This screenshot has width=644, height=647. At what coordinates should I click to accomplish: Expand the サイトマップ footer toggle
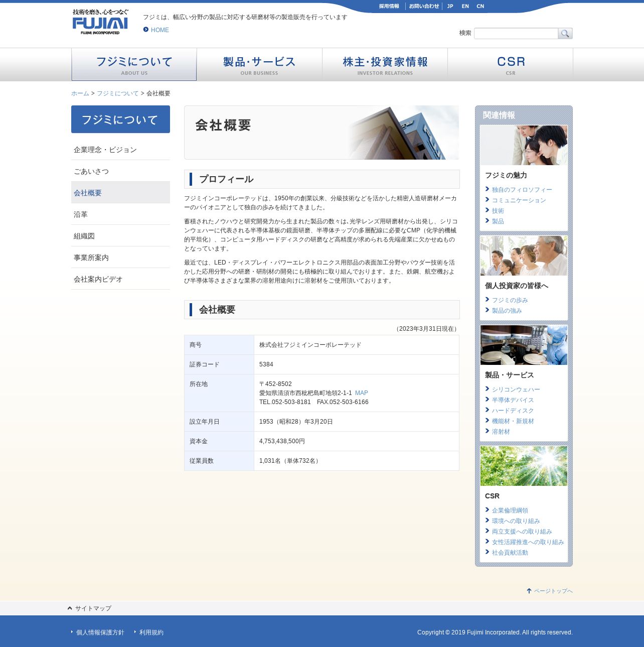click(x=89, y=608)
